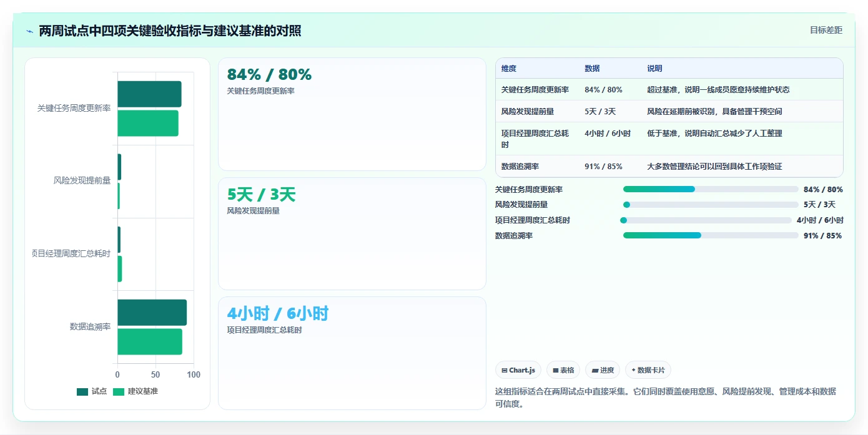Viewport: 868px width, 435px height.
Task: Click the 91% / 85% value right of the progress bar
Action: [822, 236]
